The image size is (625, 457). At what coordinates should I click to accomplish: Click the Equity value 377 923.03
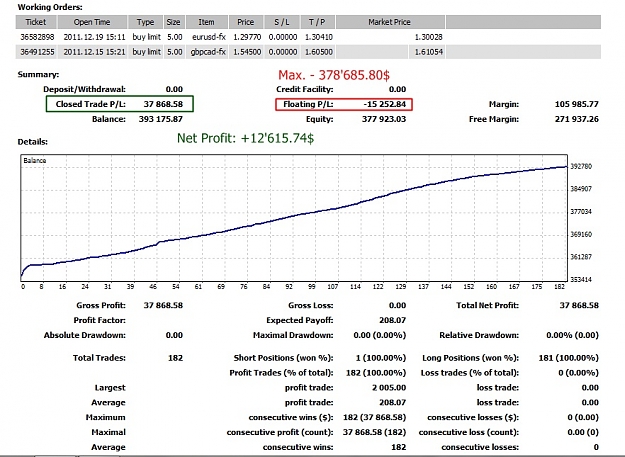pos(384,119)
